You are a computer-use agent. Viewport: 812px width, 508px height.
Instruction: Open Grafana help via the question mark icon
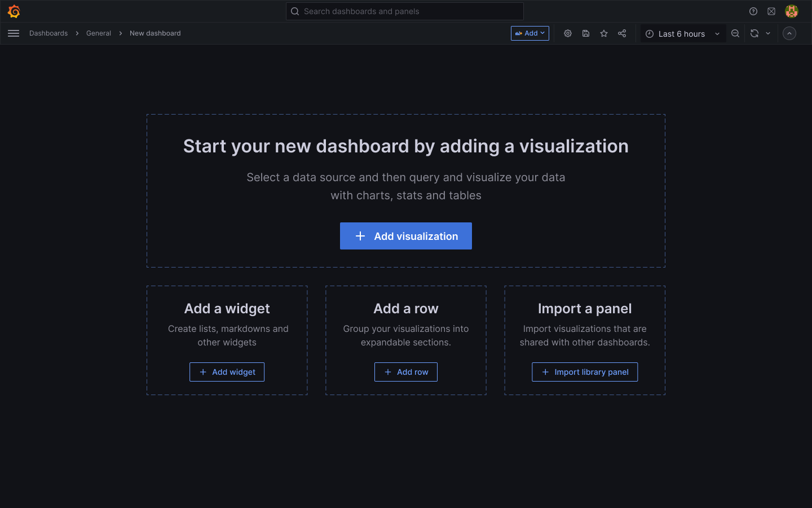(753, 11)
